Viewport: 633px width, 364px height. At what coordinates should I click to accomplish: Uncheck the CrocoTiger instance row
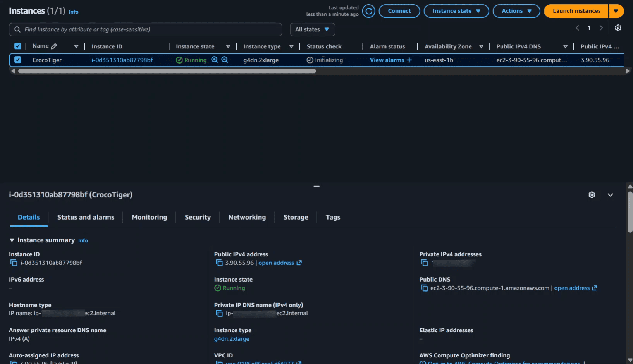[18, 60]
